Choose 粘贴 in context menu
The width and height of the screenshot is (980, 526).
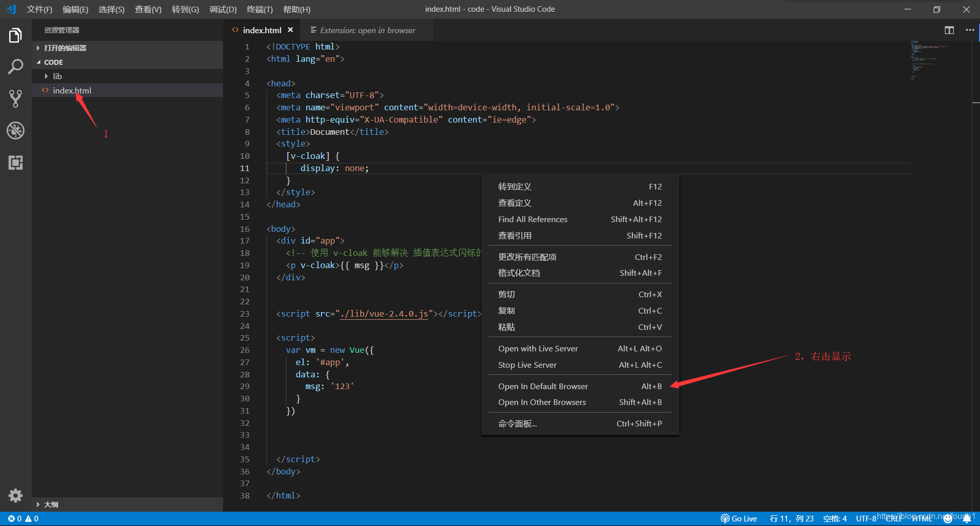click(580, 327)
